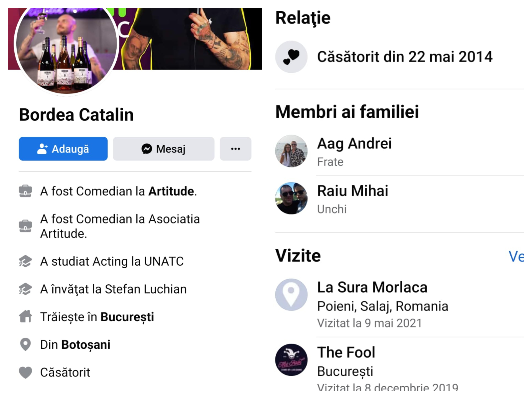Click the Adaugă friend button
The image size is (532, 399).
(x=63, y=149)
